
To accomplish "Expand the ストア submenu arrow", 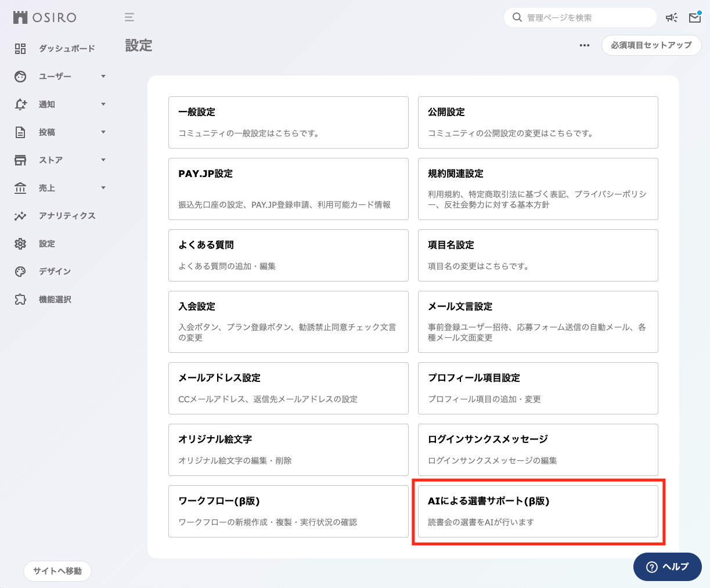I will 103,160.
